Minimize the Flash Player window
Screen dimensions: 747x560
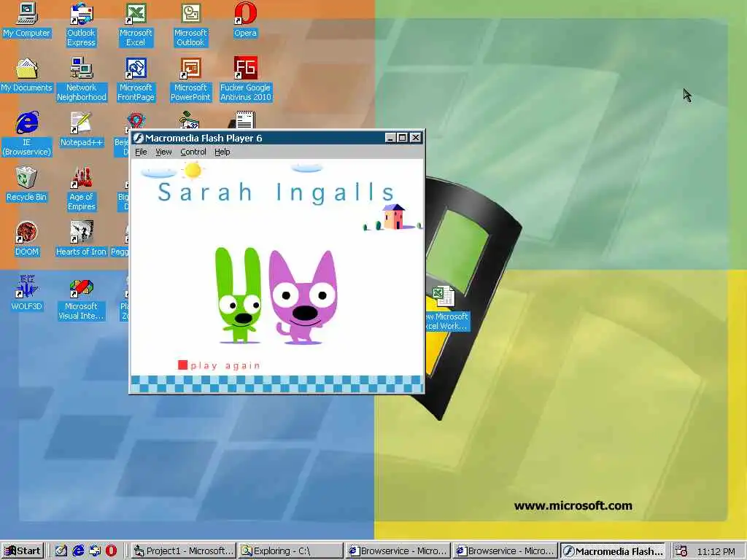[390, 138]
